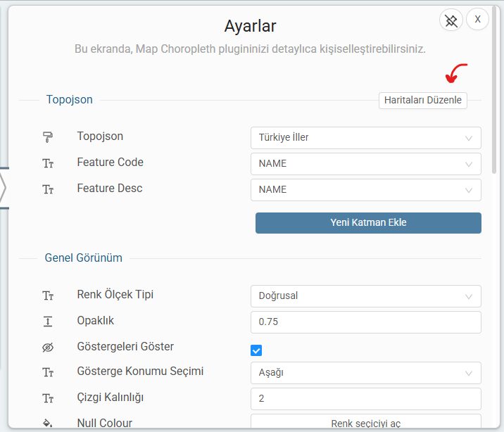Click the Opaklık input field
Viewport: 504px width, 432px height.
365,322
